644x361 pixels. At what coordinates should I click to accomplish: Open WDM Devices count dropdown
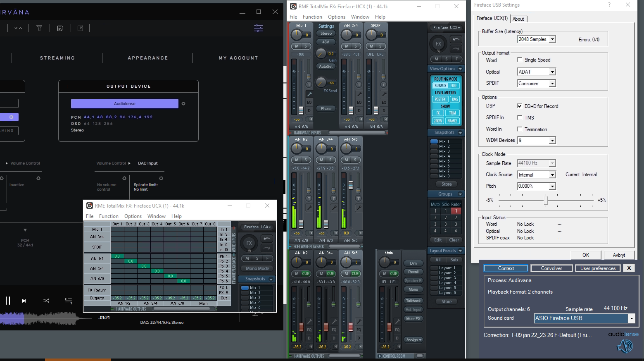pyautogui.click(x=537, y=140)
